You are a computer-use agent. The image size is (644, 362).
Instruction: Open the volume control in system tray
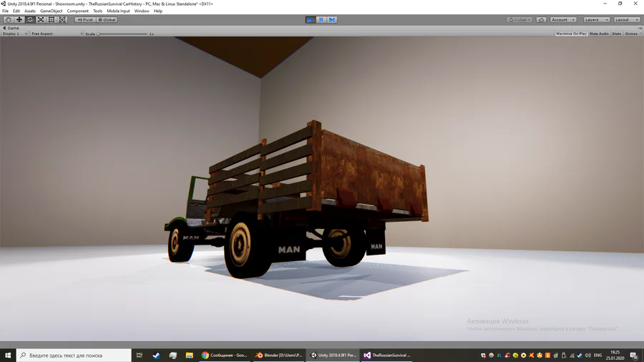click(x=587, y=356)
